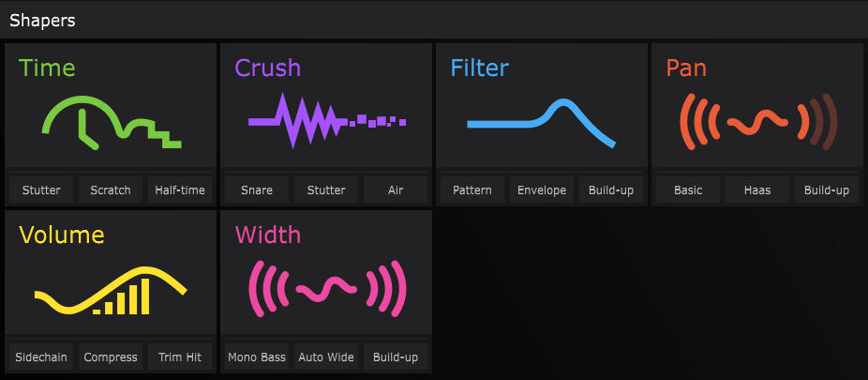
Task: Select the green Time shaper clock icon
Action: 112,122
